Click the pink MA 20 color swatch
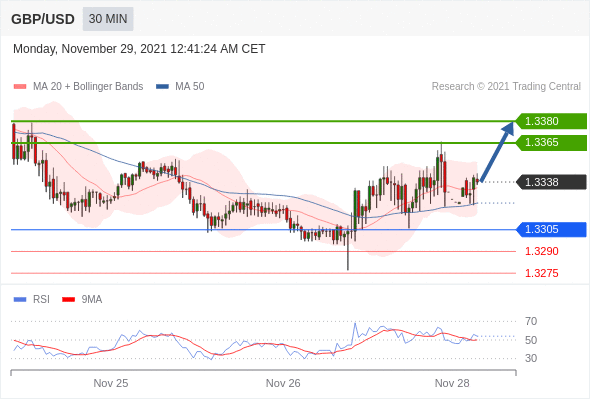Viewport: 590px width, 400px height. point(20,87)
